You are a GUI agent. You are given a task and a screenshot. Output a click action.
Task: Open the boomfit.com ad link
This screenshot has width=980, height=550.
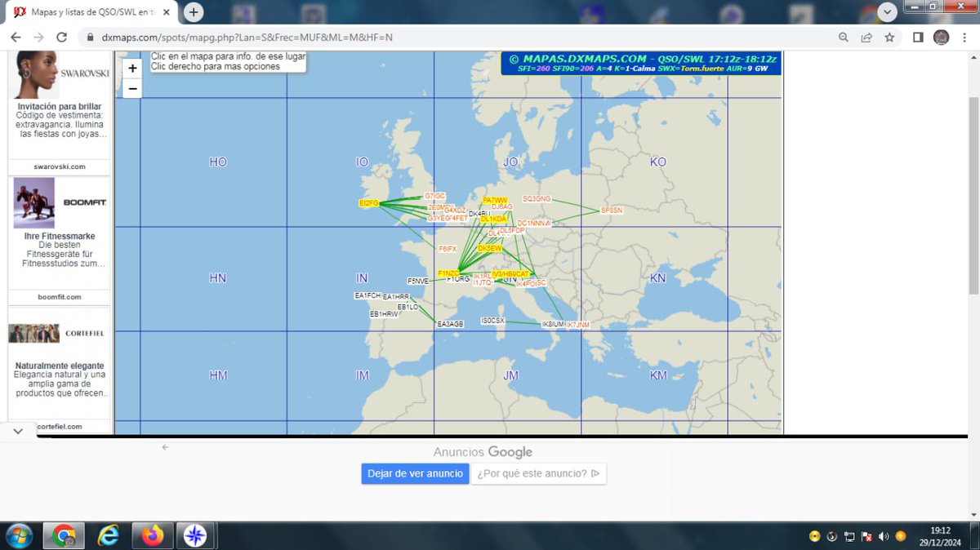(x=60, y=297)
